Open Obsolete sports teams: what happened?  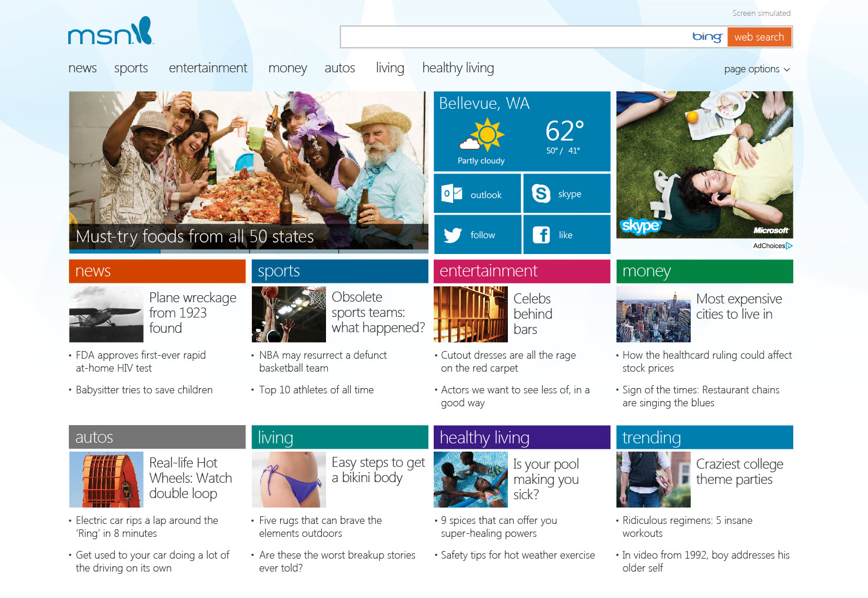pyautogui.click(x=378, y=312)
